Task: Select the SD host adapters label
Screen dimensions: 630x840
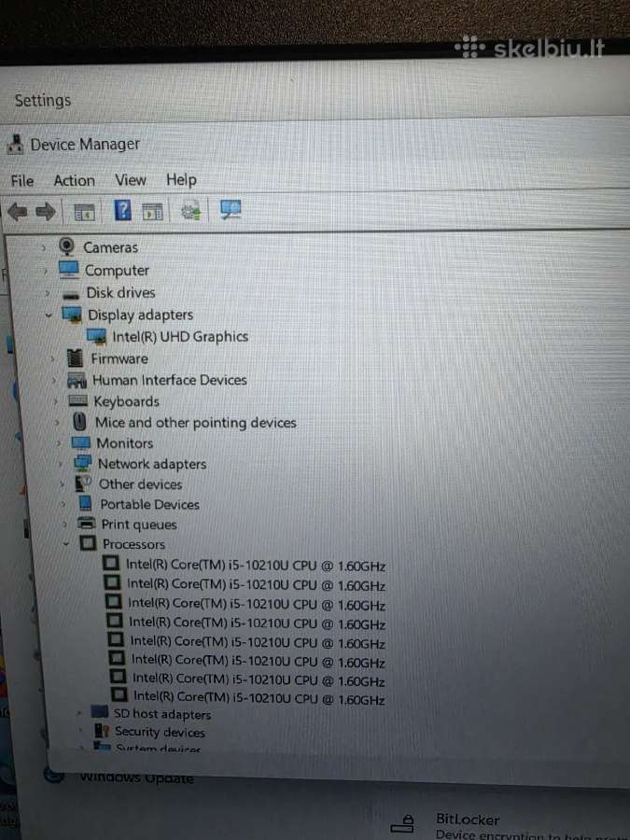Action: pos(162,714)
